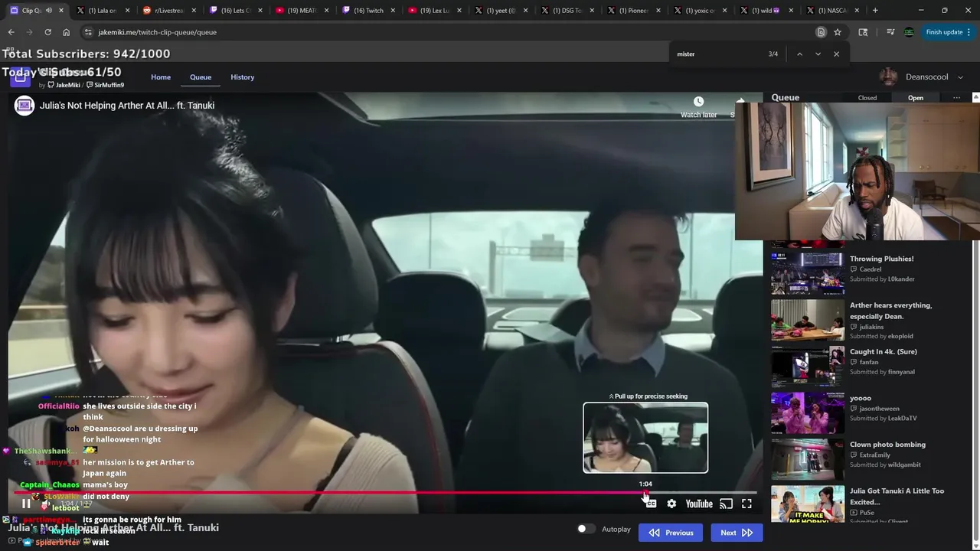Screen dimensions: 980x551
Task: Open a new browser tab with plus
Action: pyautogui.click(x=875, y=11)
